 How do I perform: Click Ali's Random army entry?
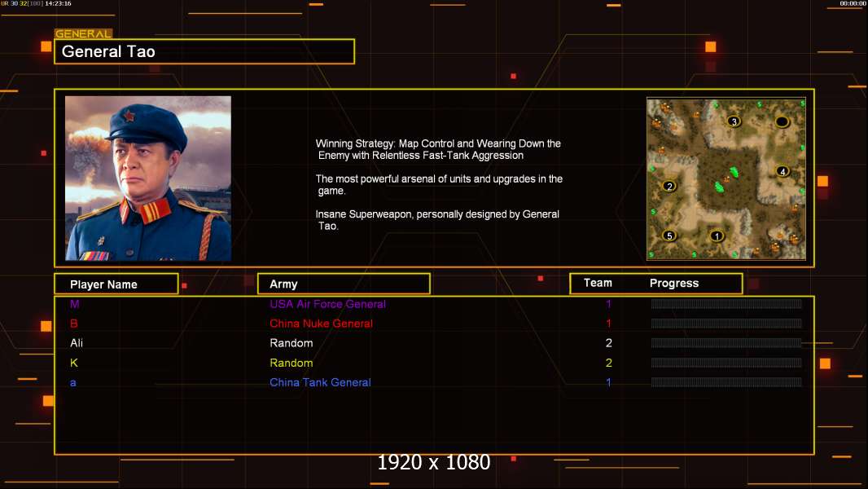pyautogui.click(x=292, y=343)
